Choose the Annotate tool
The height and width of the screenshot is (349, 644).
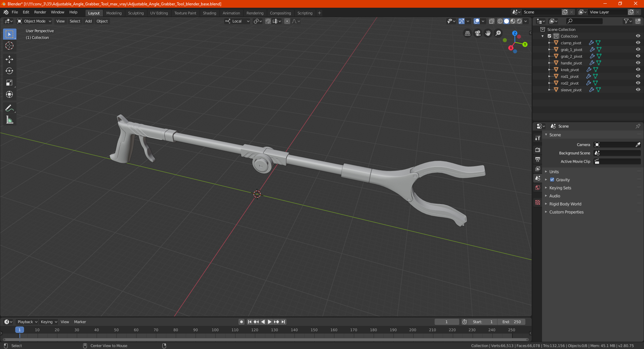9,108
